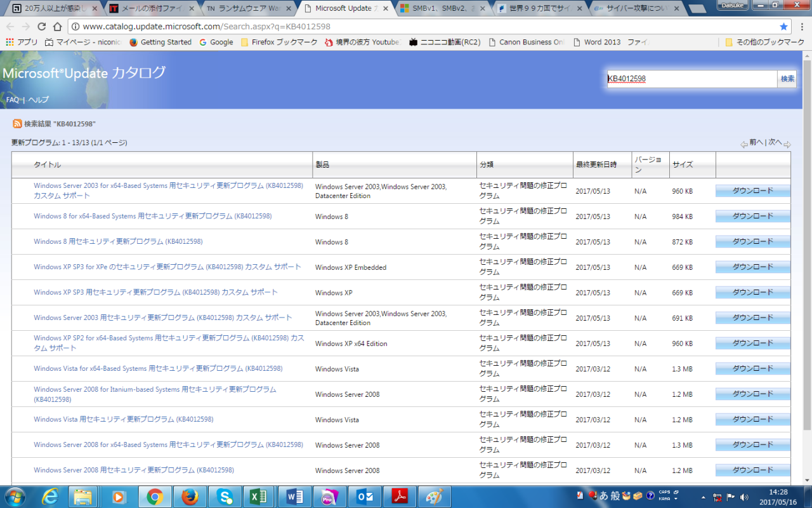
Task: Open Excel from the taskbar
Action: [258, 497]
